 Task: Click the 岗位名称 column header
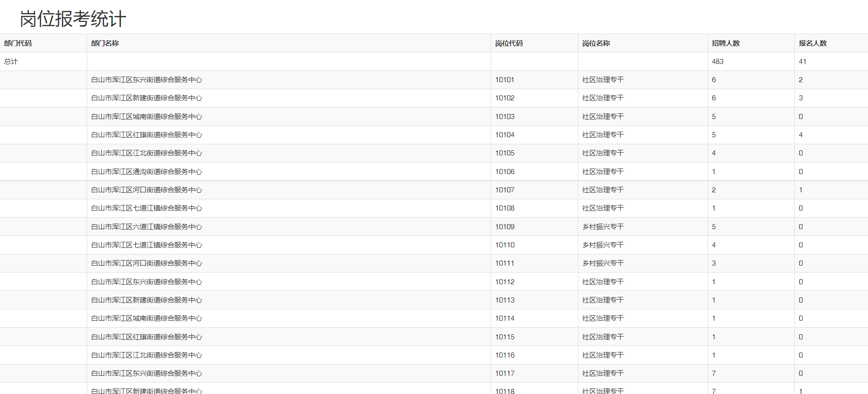click(x=596, y=43)
